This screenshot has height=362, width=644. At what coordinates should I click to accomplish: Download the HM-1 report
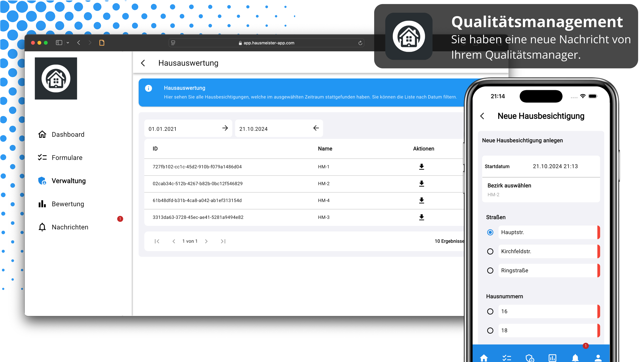tap(421, 167)
